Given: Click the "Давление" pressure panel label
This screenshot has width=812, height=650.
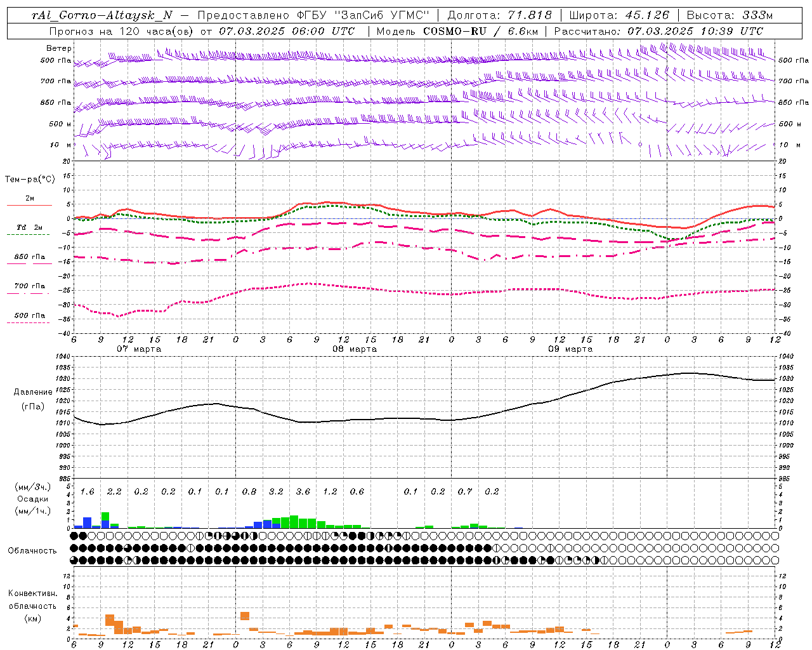Looking at the screenshot, I should 33,392.
